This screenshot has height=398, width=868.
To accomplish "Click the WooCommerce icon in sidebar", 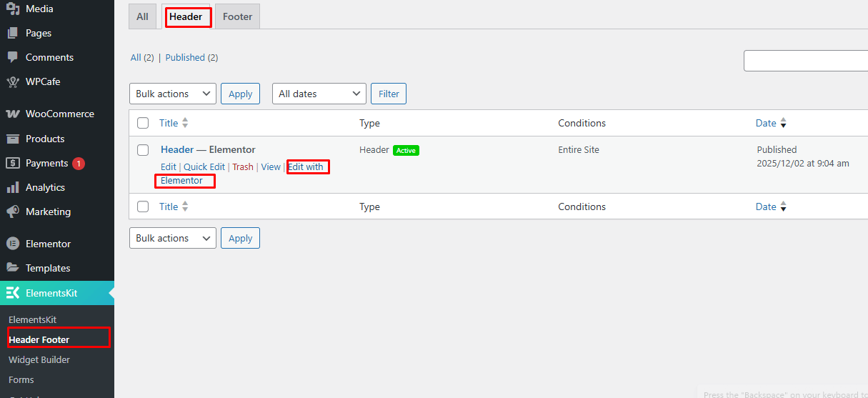I will pos(12,114).
